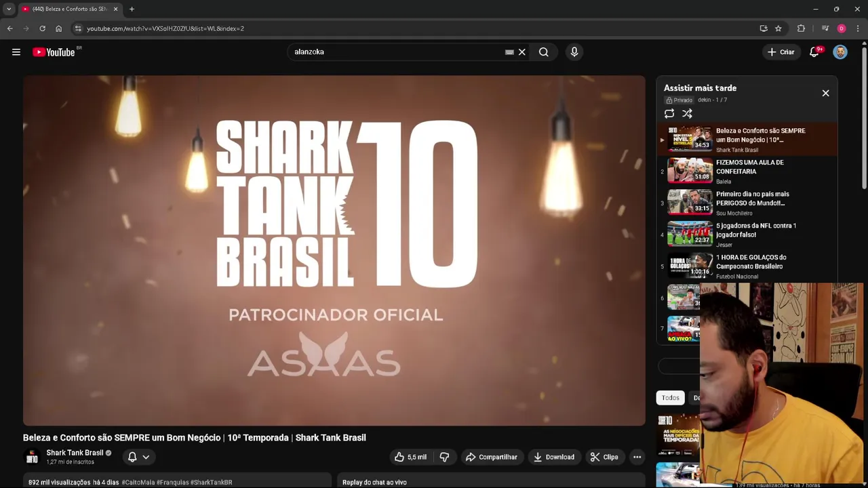
Task: Toggle playlist shuffle
Action: coord(687,114)
